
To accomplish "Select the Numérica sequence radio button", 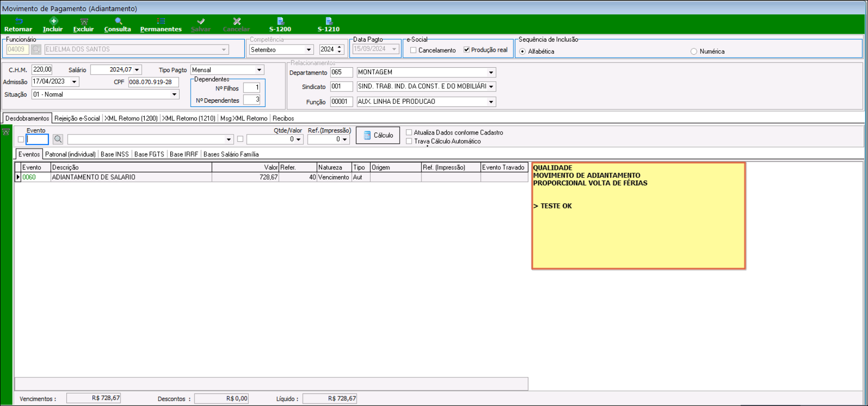I will coord(694,51).
